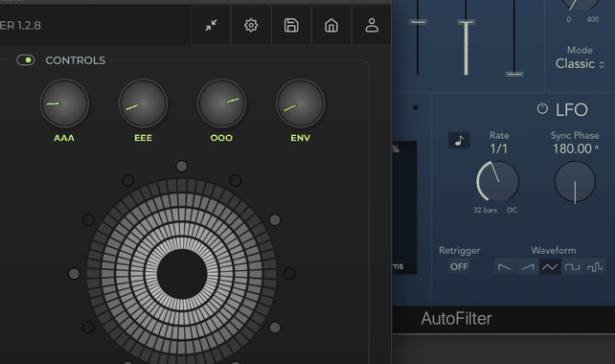Click the ENV knob
Screen dimensions: 615x364
point(301,103)
